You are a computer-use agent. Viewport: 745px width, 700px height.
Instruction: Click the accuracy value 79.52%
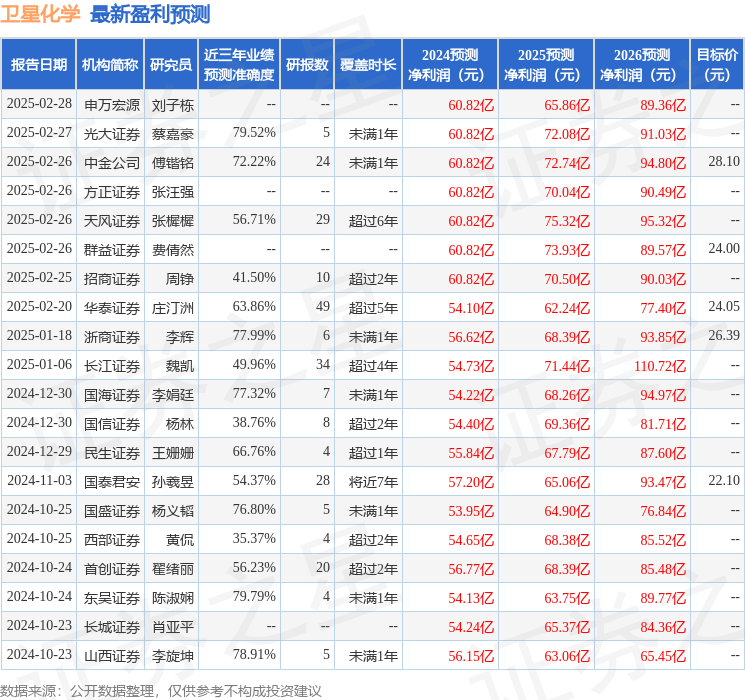tap(254, 132)
